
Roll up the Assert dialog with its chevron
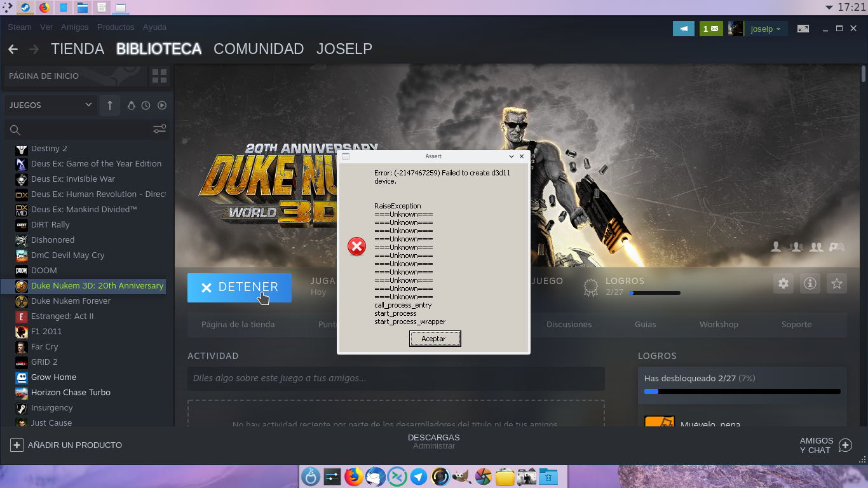[512, 156]
